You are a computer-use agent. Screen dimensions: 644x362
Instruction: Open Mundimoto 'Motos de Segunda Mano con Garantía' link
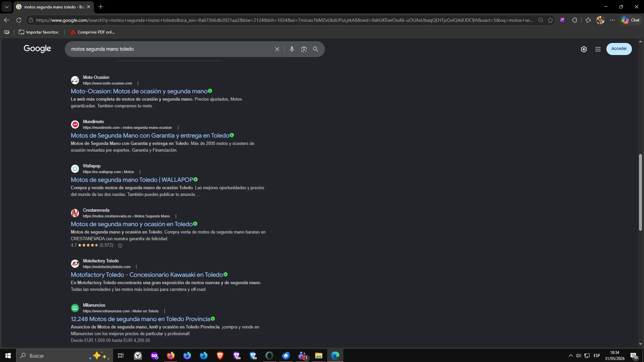[150, 136]
